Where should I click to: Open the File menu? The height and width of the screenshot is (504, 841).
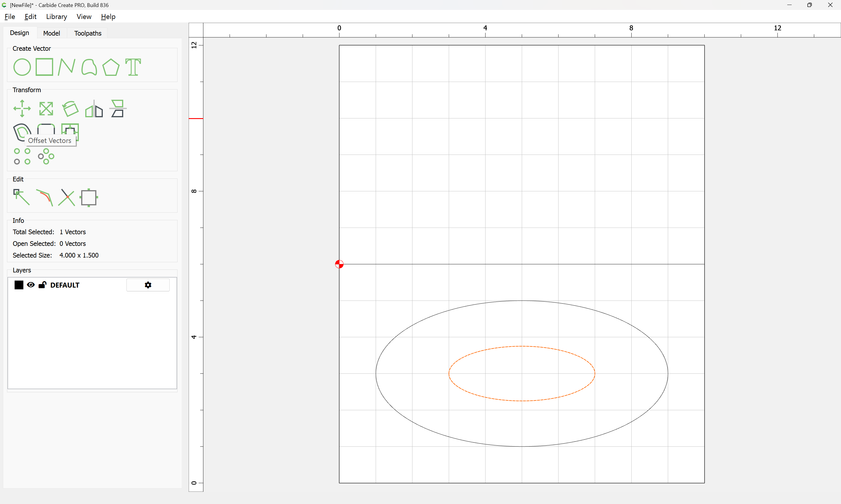pyautogui.click(x=10, y=17)
